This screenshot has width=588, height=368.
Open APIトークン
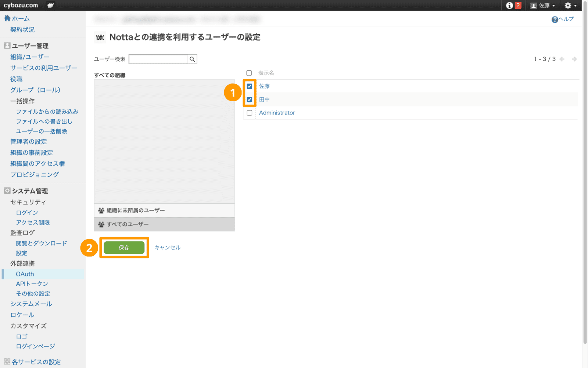(x=32, y=284)
